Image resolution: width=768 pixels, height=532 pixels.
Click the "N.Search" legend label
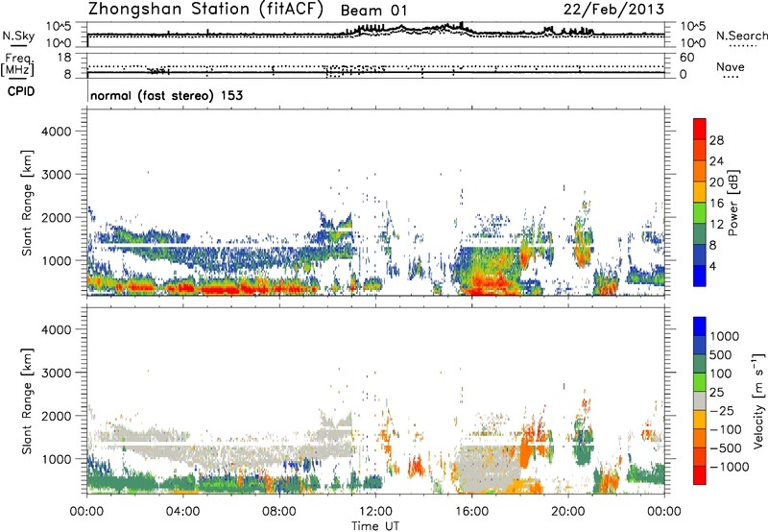coord(741,36)
